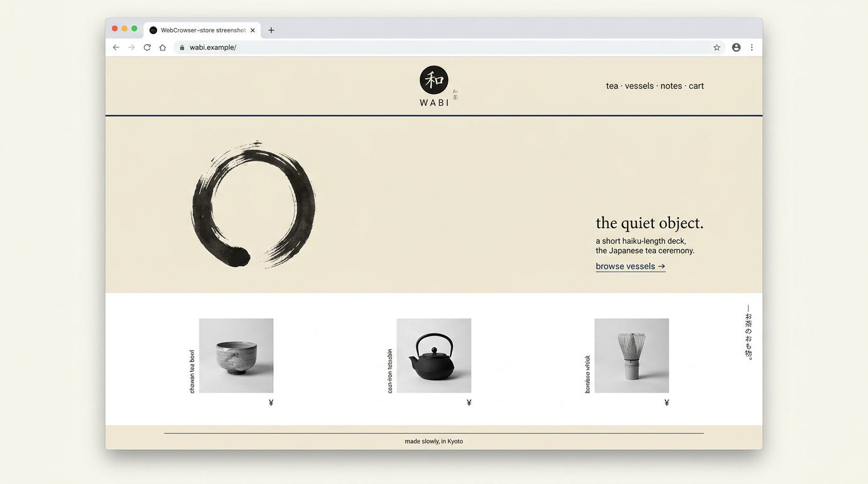Open the tea navigation item
The width and height of the screenshot is (868, 484).
[612, 86]
